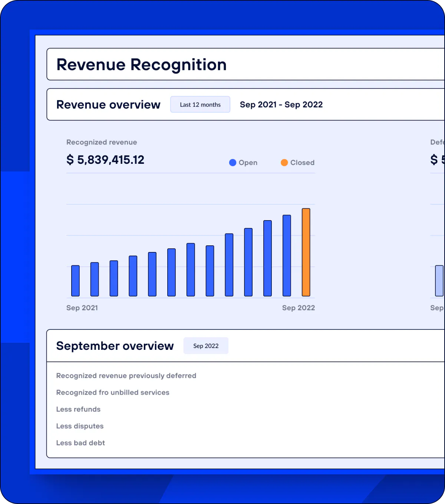
Task: Click the Closed legend dot indicator
Action: [x=284, y=162]
